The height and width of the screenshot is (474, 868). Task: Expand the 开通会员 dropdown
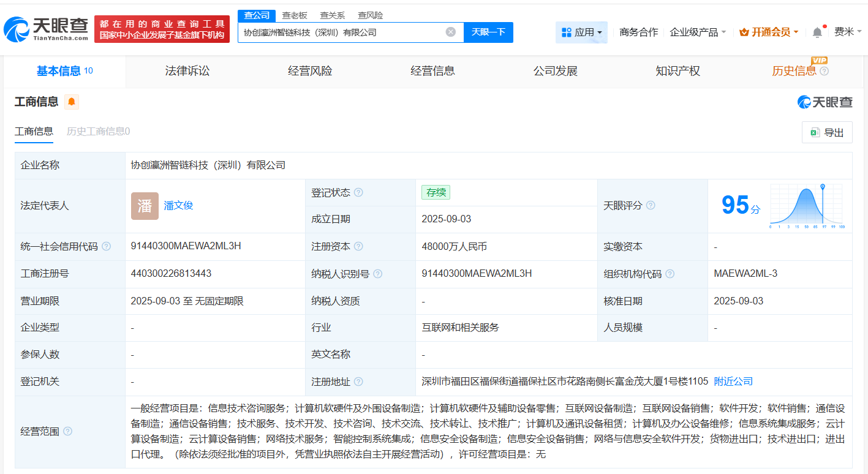(769, 32)
